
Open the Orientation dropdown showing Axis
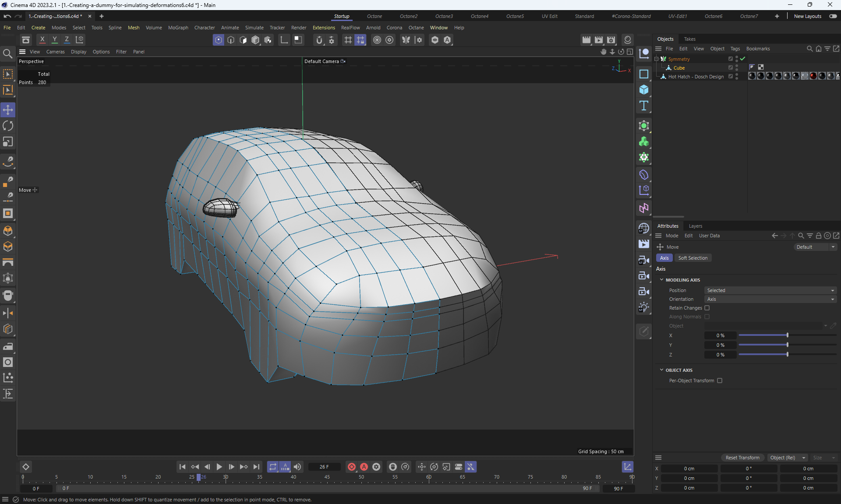point(770,299)
